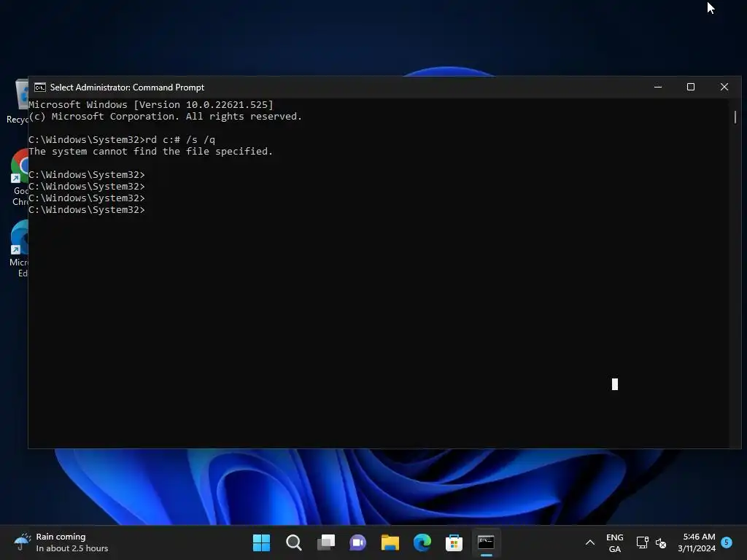Maximize the Command Prompt window
This screenshot has height=560, width=747.
click(691, 87)
